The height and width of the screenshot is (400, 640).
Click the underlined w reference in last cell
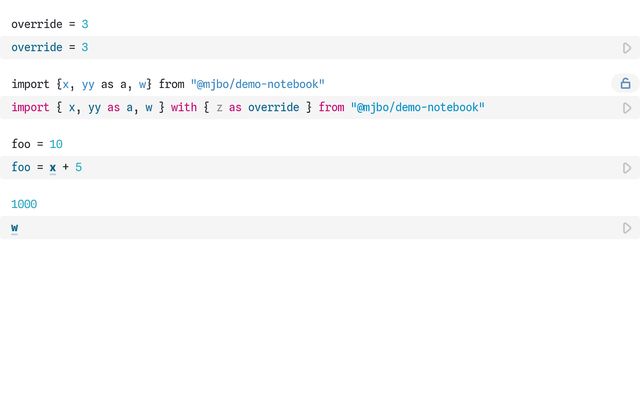tap(15, 228)
